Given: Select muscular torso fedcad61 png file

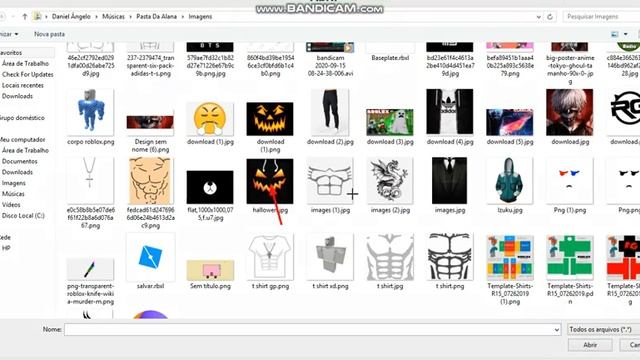Looking at the screenshot, I should pos(150,192).
